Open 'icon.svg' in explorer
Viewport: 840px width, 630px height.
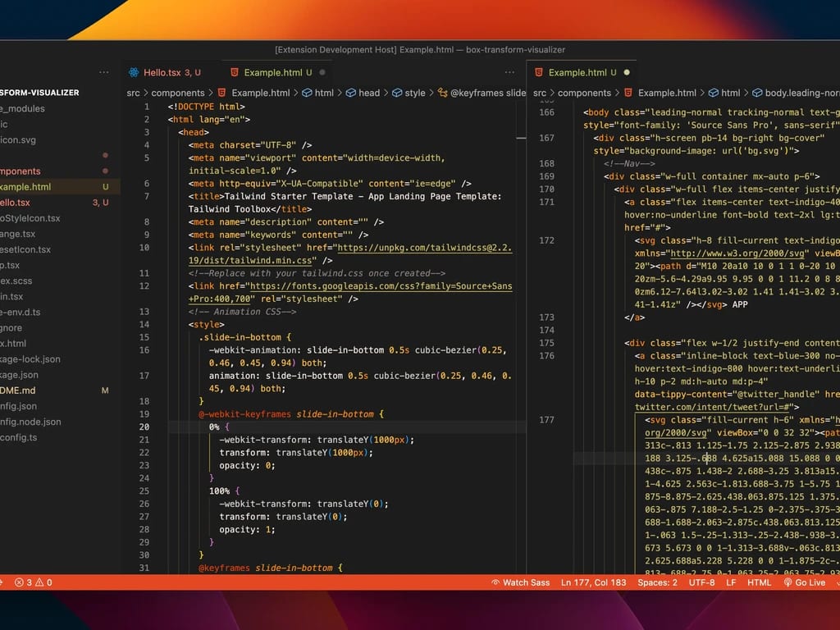coord(18,139)
